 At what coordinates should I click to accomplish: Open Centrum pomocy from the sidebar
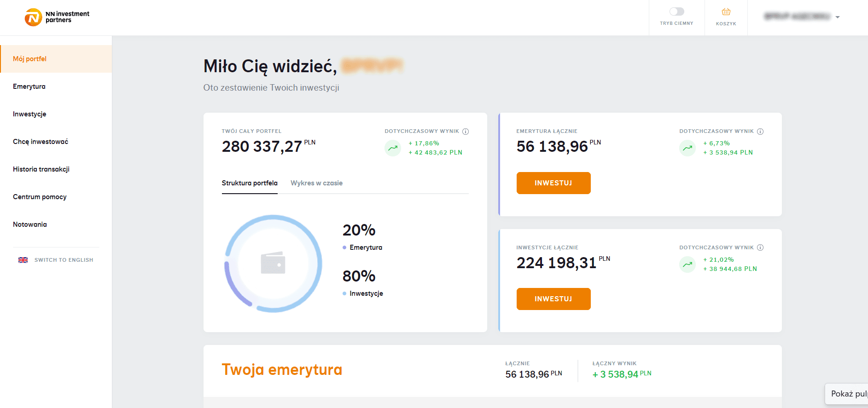point(40,197)
